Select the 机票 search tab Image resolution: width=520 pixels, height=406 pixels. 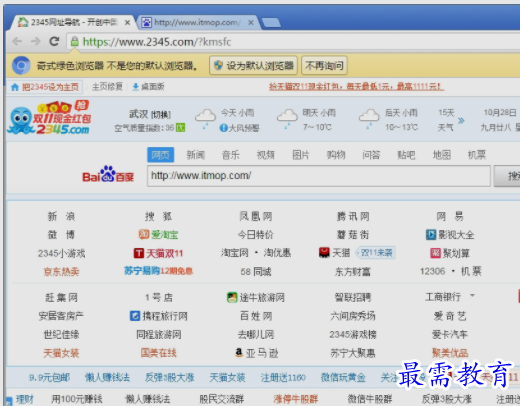click(x=477, y=155)
